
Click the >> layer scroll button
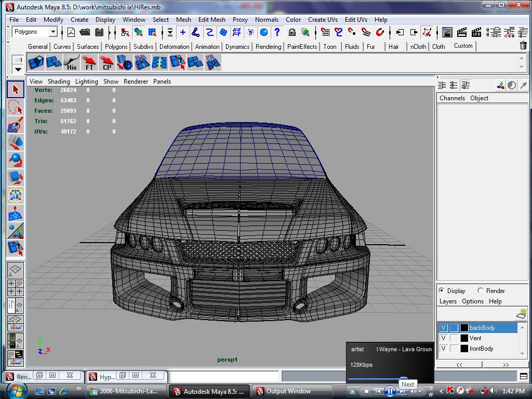(x=506, y=365)
